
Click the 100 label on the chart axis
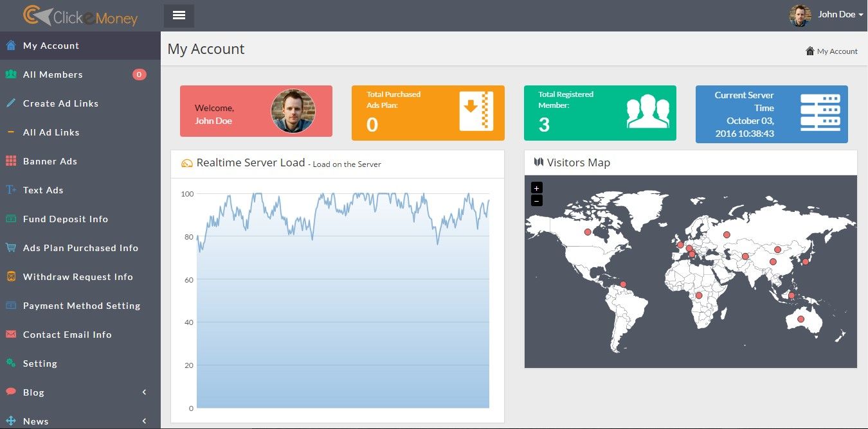187,194
